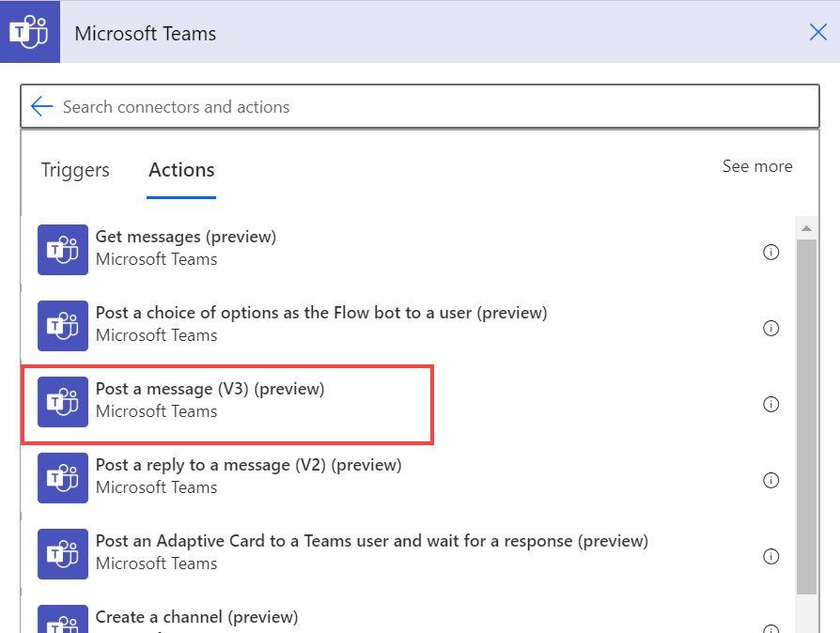Click the back arrow in search box
Viewport: 840px width, 633px height.
[x=41, y=106]
